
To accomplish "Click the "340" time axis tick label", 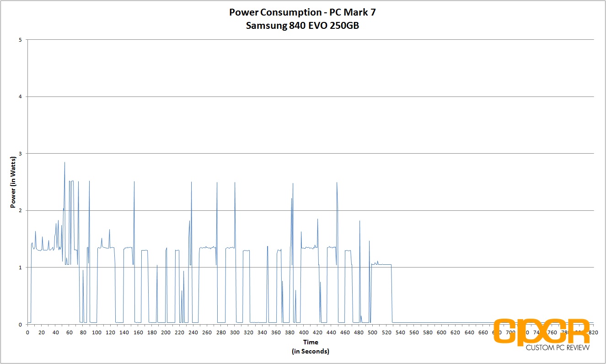I will 262,332.
